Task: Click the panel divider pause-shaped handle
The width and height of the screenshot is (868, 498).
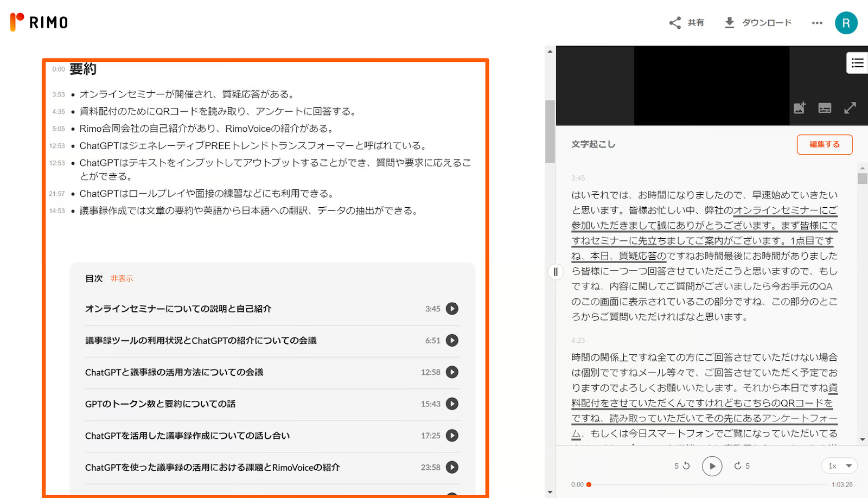Action: pyautogui.click(x=556, y=272)
